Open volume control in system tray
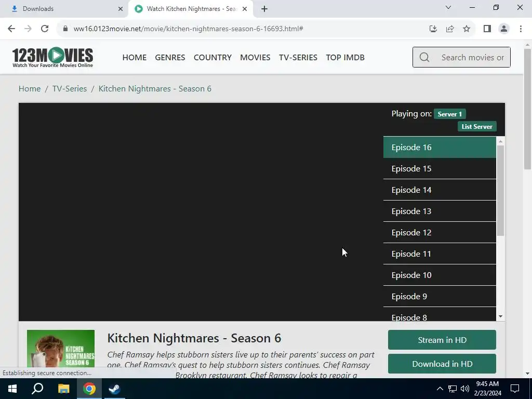The width and height of the screenshot is (532, 399). (x=465, y=389)
